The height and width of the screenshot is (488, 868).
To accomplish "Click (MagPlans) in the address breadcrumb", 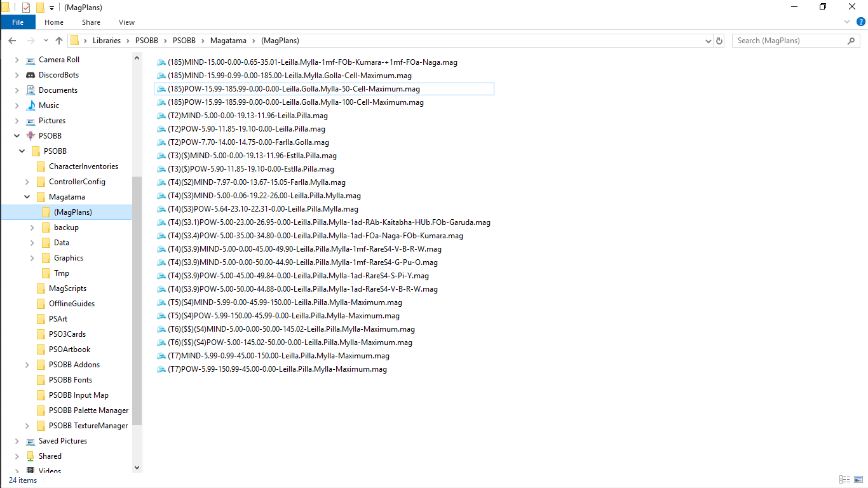I will pos(280,41).
